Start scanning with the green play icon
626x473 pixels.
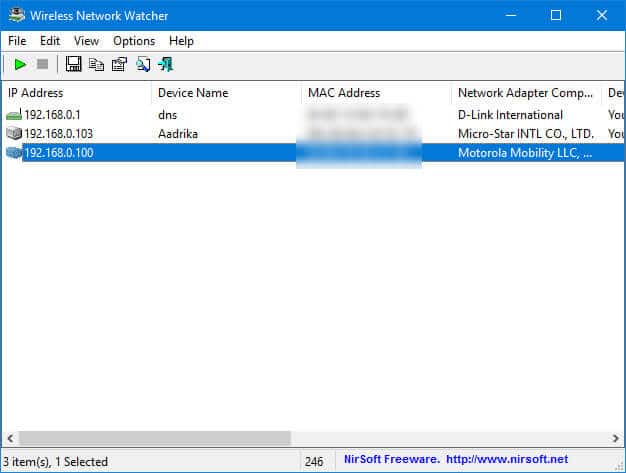(x=20, y=64)
